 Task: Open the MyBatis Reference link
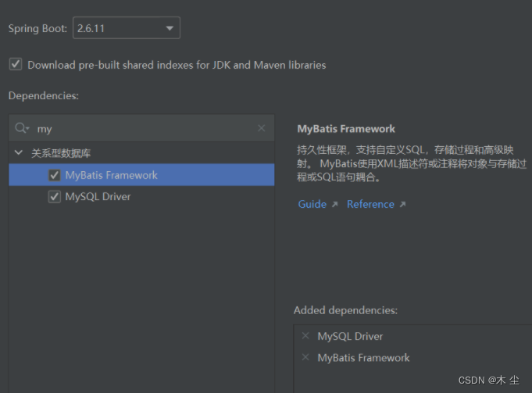370,204
